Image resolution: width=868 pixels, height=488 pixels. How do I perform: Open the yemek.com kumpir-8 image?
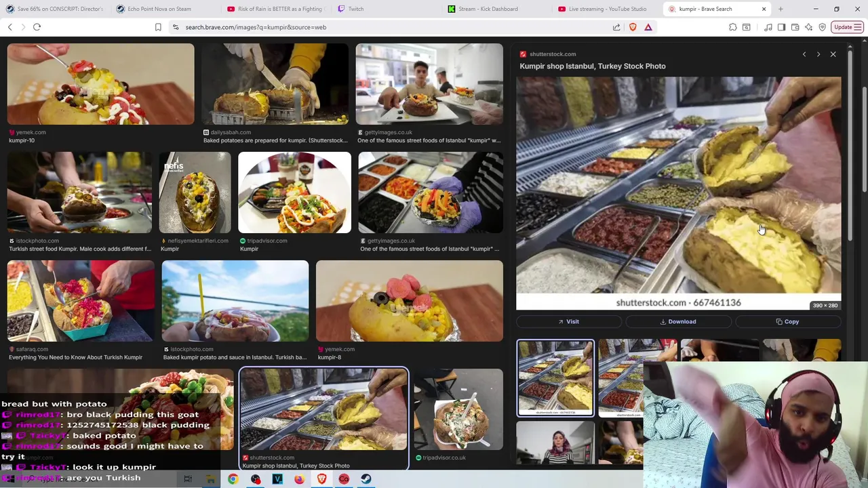tap(410, 302)
